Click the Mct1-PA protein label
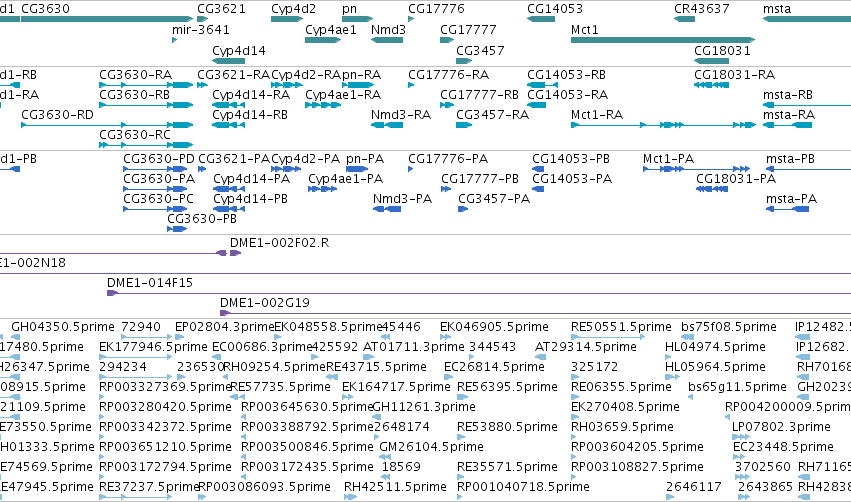The image size is (851, 502). coord(668,158)
